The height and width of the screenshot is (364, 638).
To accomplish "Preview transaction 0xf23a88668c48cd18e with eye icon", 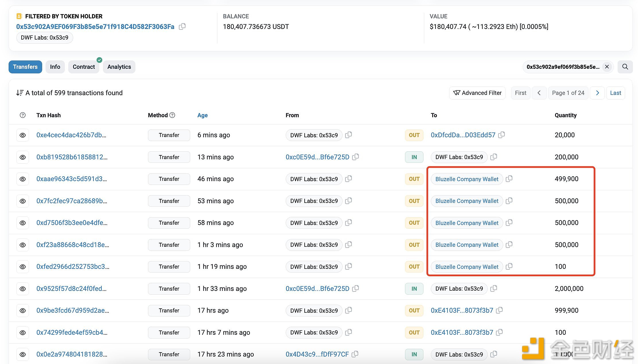I will (23, 245).
